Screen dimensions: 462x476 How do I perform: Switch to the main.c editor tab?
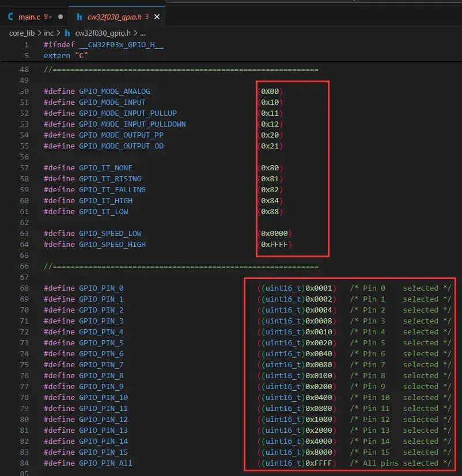point(29,17)
